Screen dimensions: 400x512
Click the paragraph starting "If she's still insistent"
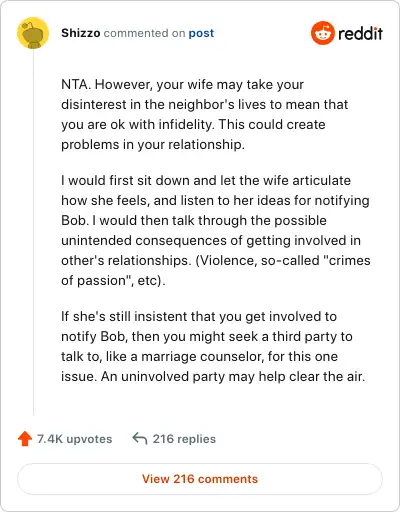point(213,346)
